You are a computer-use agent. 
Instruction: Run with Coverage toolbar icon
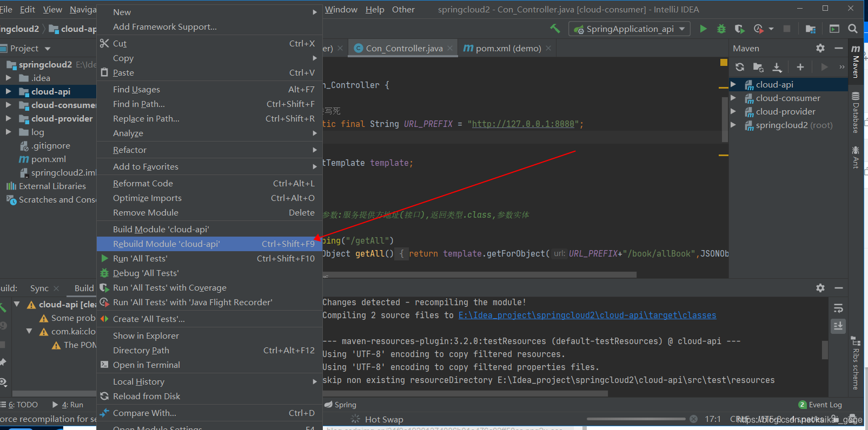(x=740, y=29)
